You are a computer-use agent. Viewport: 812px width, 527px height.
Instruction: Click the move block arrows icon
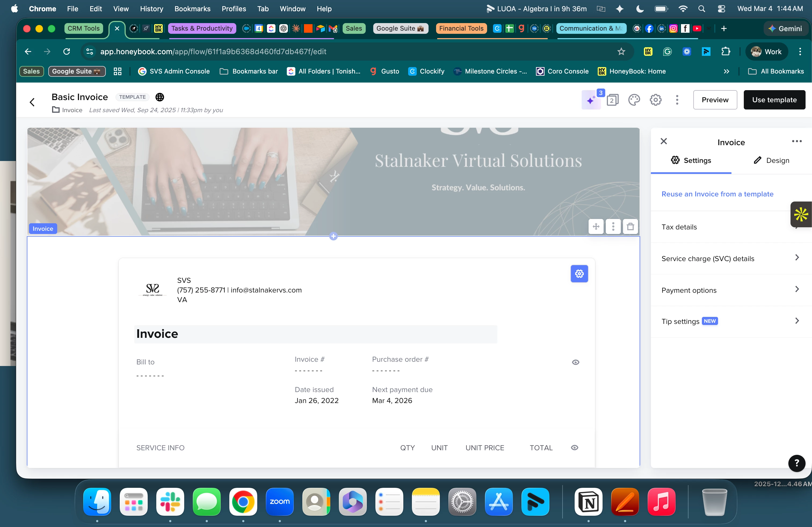[596, 227]
